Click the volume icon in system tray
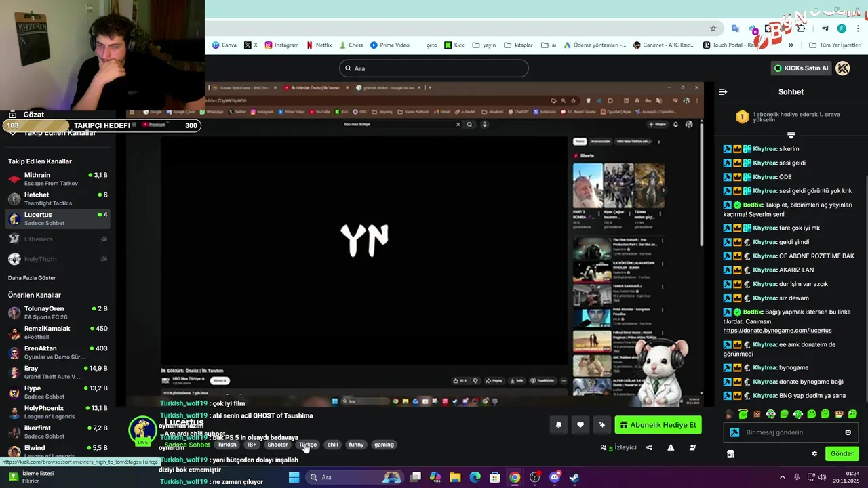Image resolution: width=868 pixels, height=488 pixels. click(823, 477)
